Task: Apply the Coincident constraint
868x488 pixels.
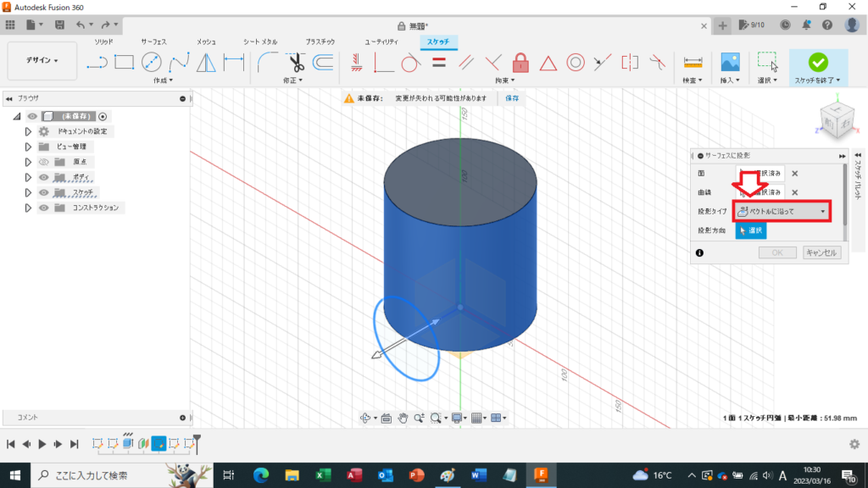Action: click(383, 63)
